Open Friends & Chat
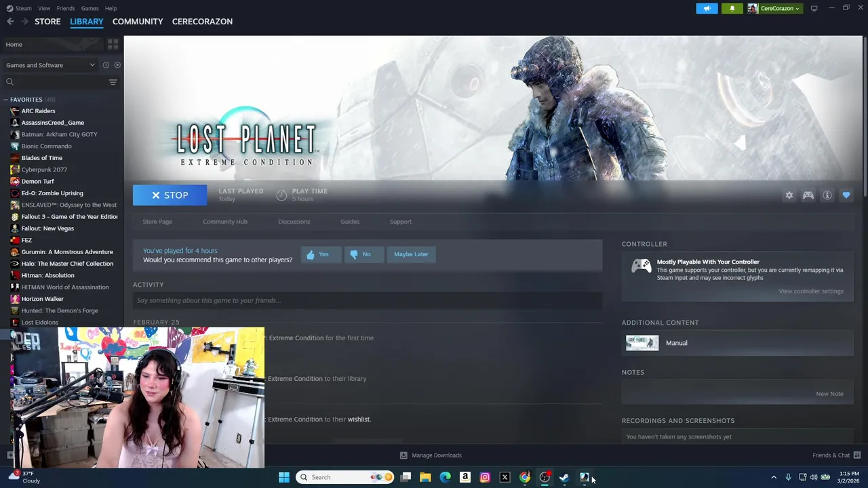 [836, 455]
